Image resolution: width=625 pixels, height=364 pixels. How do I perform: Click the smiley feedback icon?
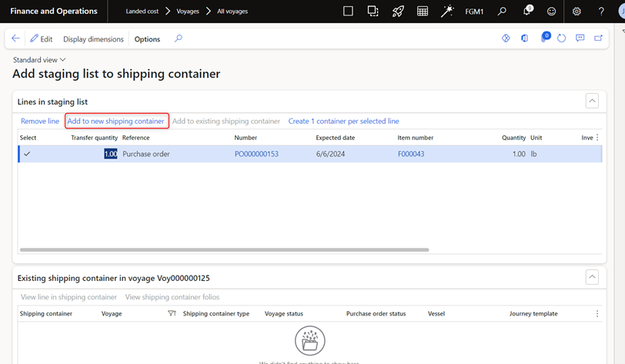(551, 12)
